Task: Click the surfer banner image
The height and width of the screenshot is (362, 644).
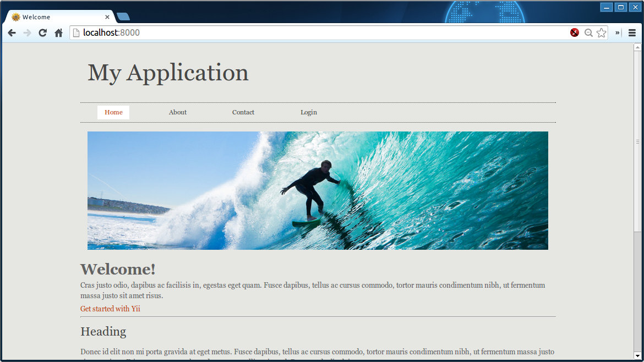Action: point(318,190)
